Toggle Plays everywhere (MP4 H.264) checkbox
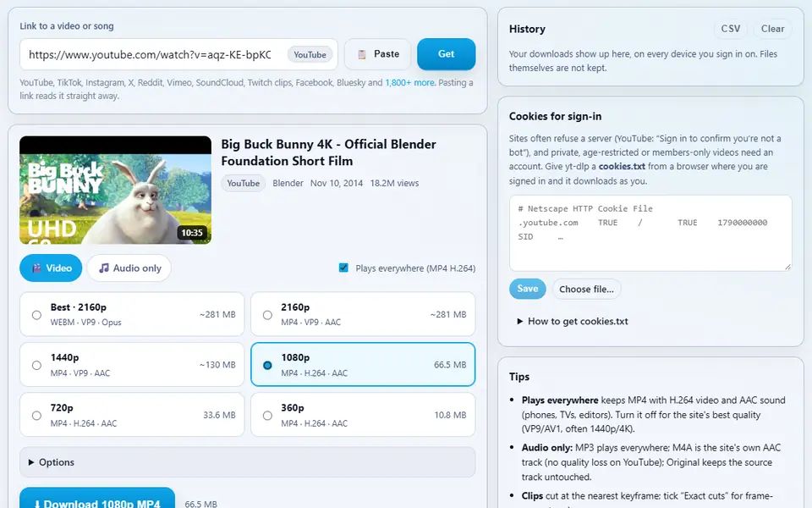The height and width of the screenshot is (508, 812). (x=343, y=268)
